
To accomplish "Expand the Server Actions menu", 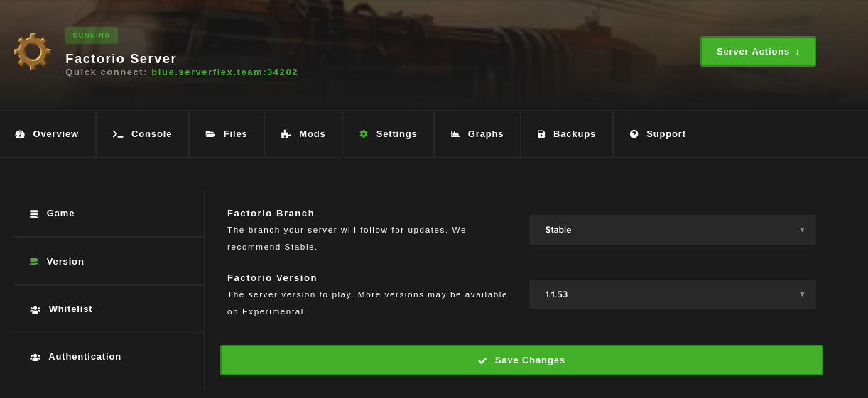I will pos(758,52).
